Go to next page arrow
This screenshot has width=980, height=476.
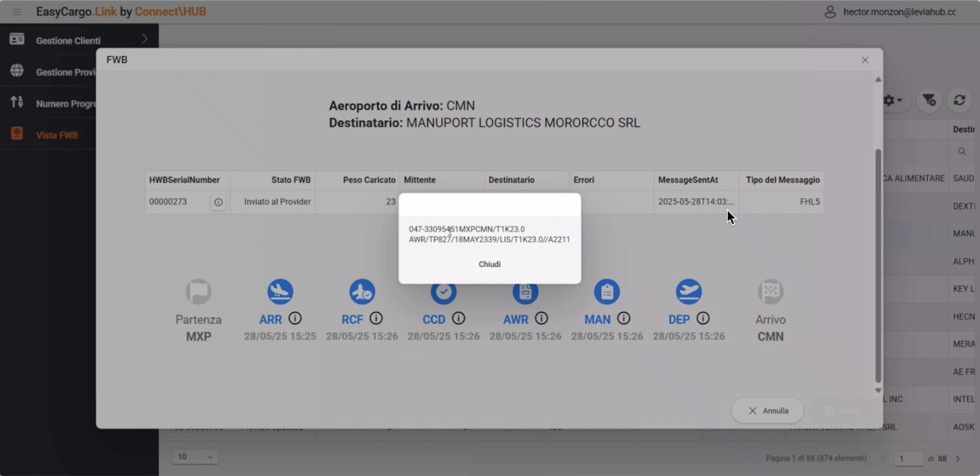[958, 459]
